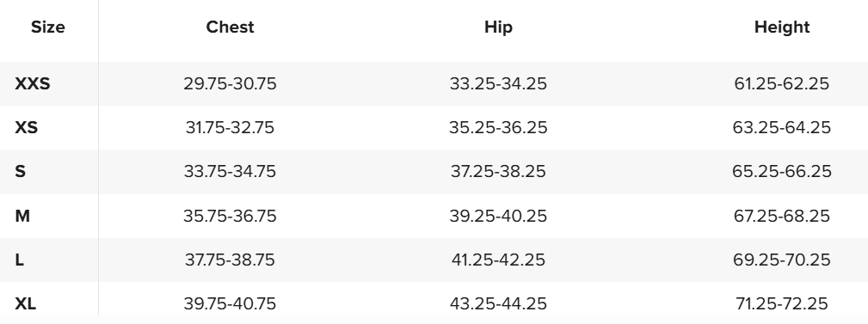
Task: Click chest value 39.75-40.75 for XL
Action: pyautogui.click(x=230, y=303)
